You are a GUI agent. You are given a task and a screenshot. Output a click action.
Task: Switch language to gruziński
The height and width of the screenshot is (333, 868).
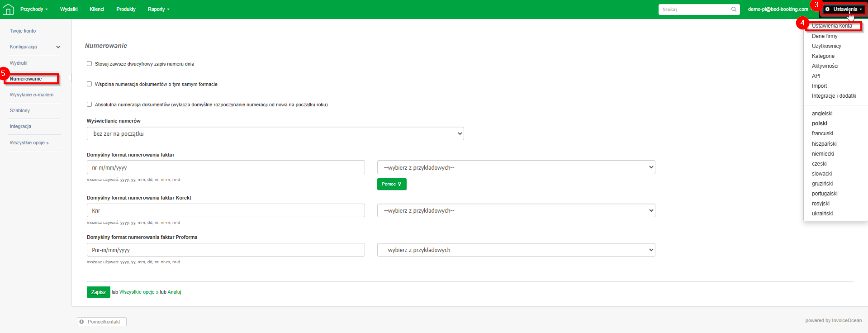coord(822,184)
